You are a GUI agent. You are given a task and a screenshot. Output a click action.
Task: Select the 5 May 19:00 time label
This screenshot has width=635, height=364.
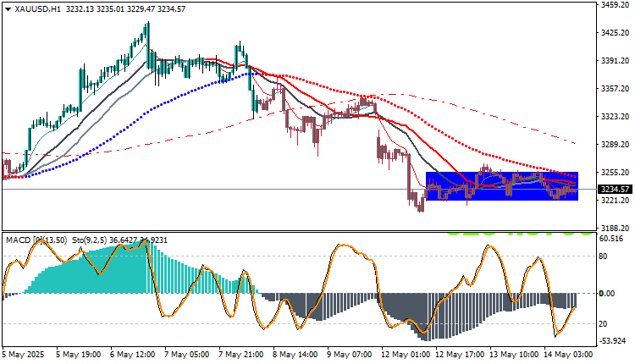pyautogui.click(x=78, y=355)
